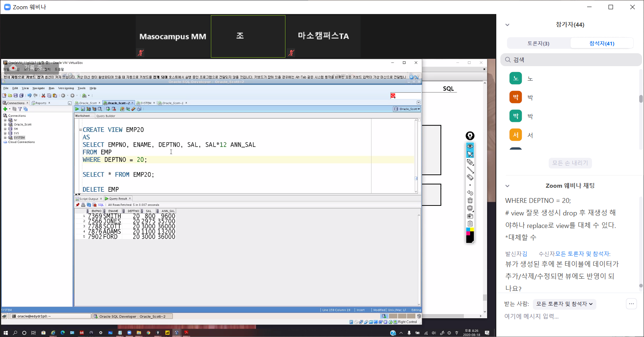Click the filter funnel icon in the Connections panel
This screenshot has height=337, width=644.
tap(20, 109)
